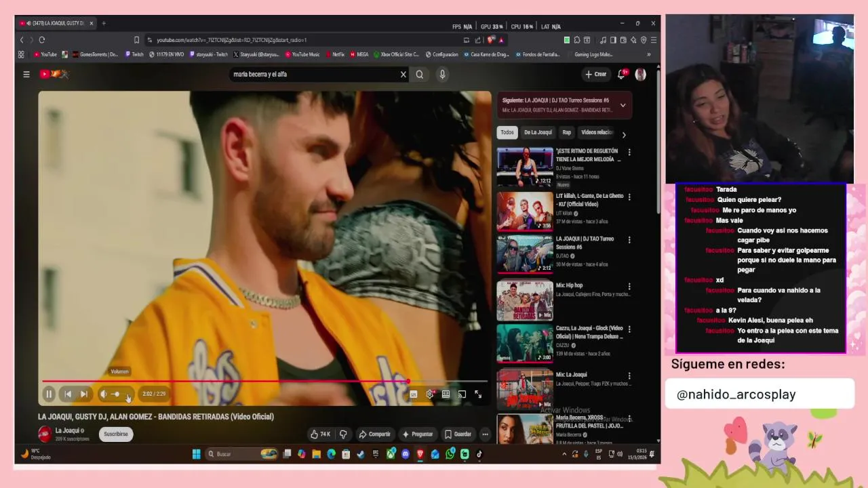868x488 pixels.
Task: Dislike the video
Action: click(343, 434)
